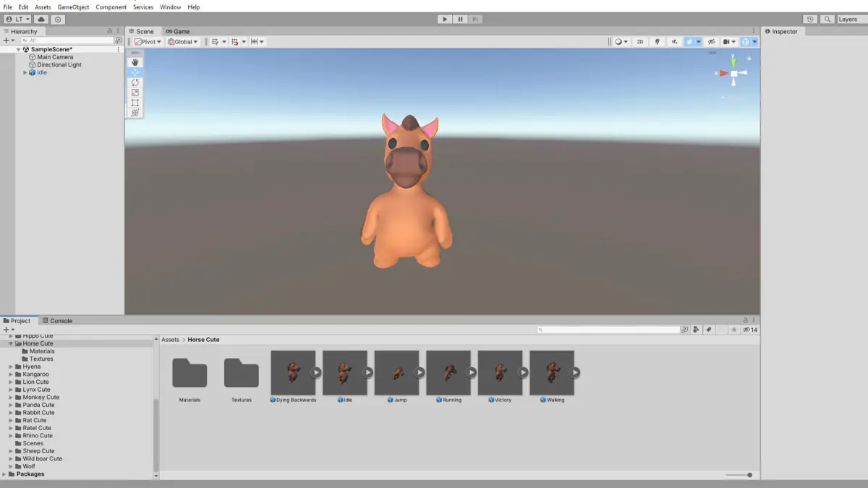The height and width of the screenshot is (488, 868).
Task: Collapse the SampleScene in Hierarchy
Action: tap(18, 49)
